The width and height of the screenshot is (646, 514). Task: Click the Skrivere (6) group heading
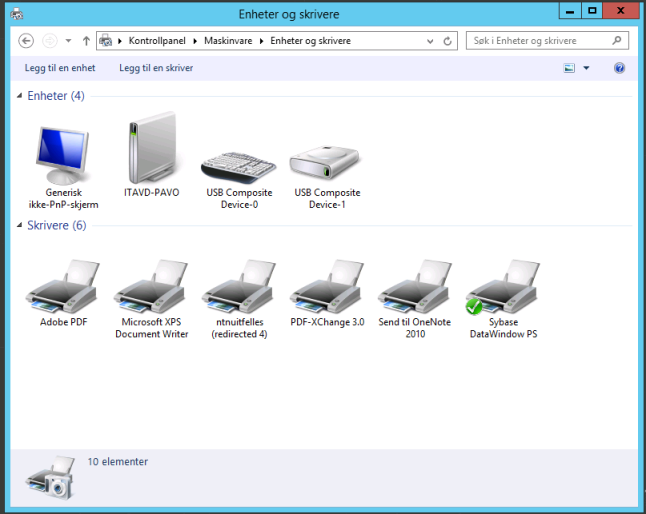(x=56, y=225)
